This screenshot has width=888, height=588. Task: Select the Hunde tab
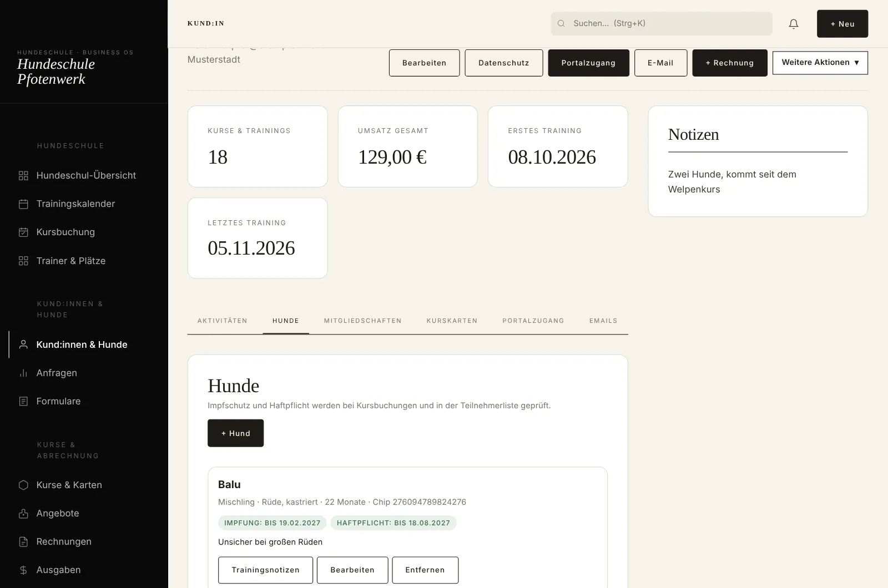(286, 321)
